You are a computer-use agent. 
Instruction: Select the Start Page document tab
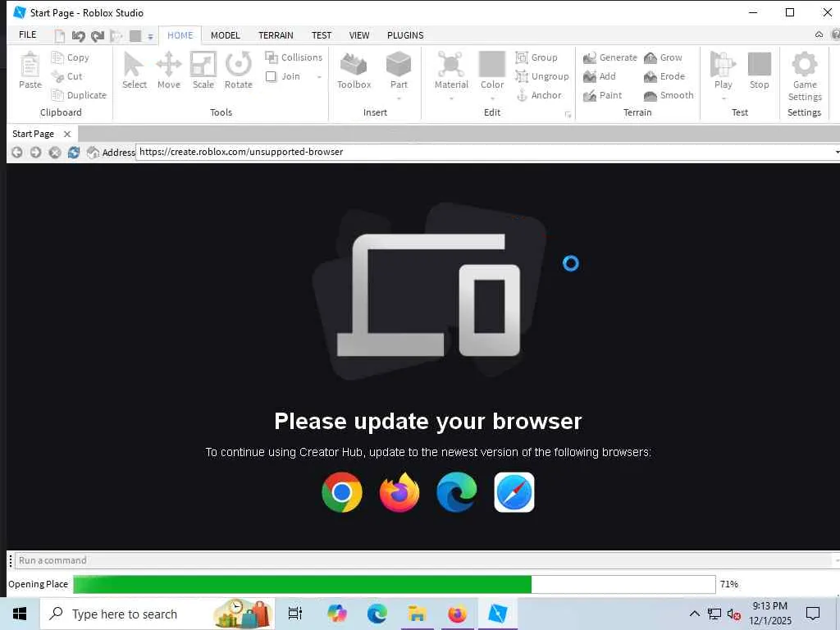(33, 134)
